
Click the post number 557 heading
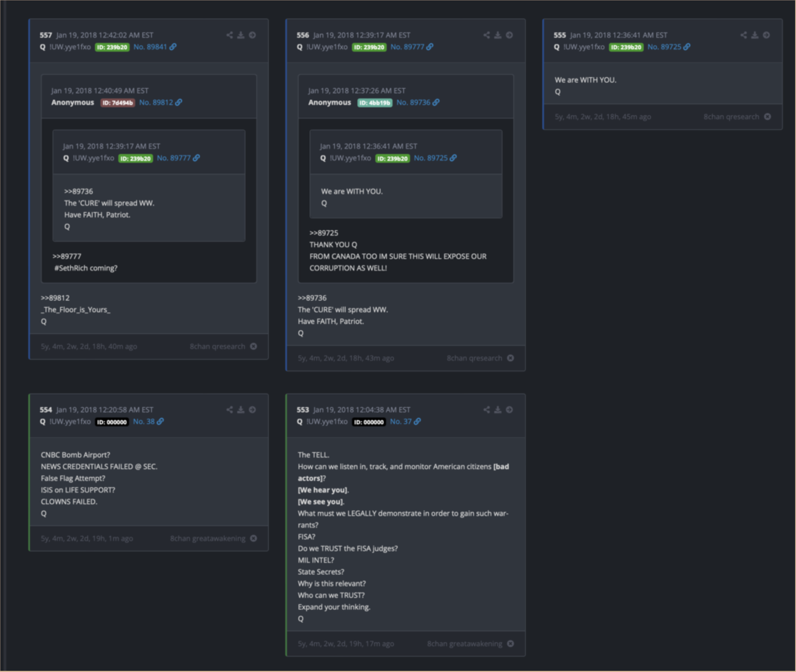[x=46, y=35]
